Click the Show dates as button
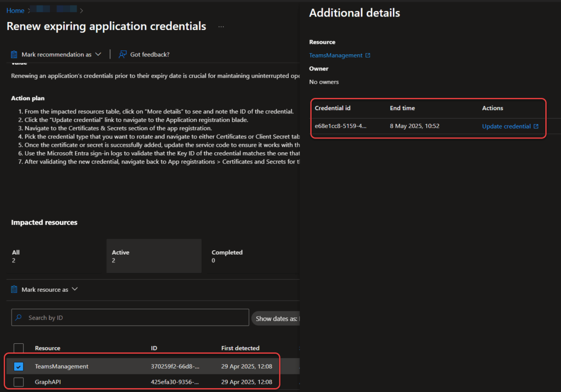The height and width of the screenshot is (392, 561). click(x=276, y=318)
